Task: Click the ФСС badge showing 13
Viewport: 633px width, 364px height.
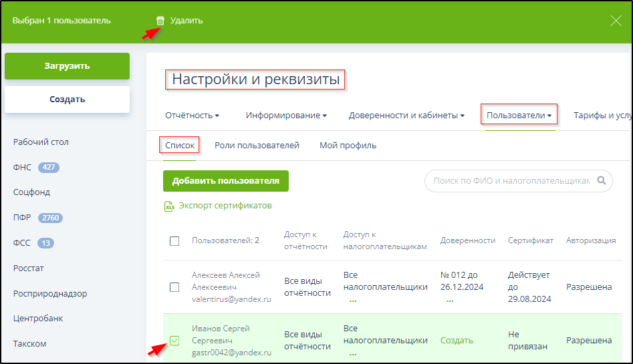Action: [45, 243]
